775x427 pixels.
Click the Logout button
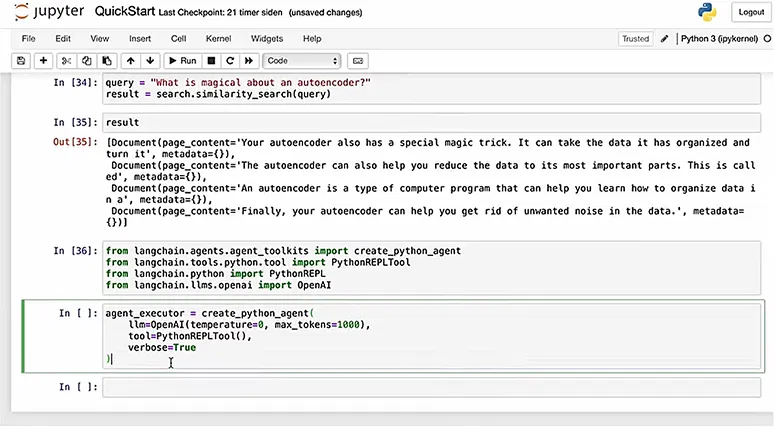pos(751,12)
